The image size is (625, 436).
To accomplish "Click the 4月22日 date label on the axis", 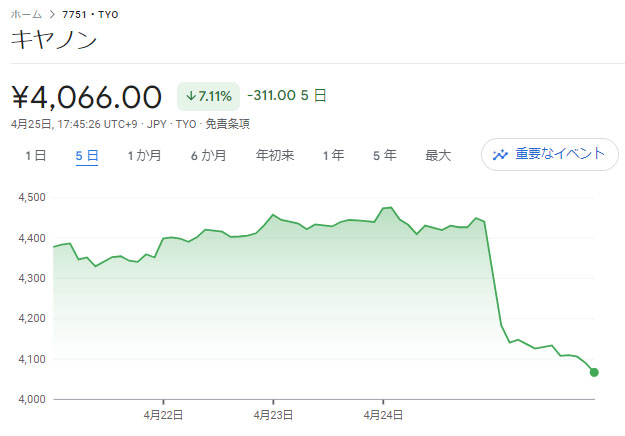I will pyautogui.click(x=162, y=414).
